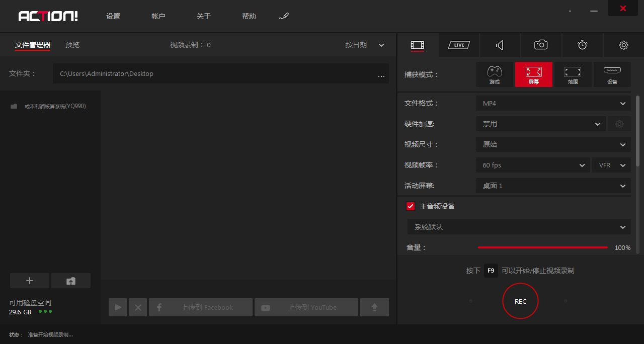Open the benchmark timer tab
The image size is (644, 344).
(582, 45)
